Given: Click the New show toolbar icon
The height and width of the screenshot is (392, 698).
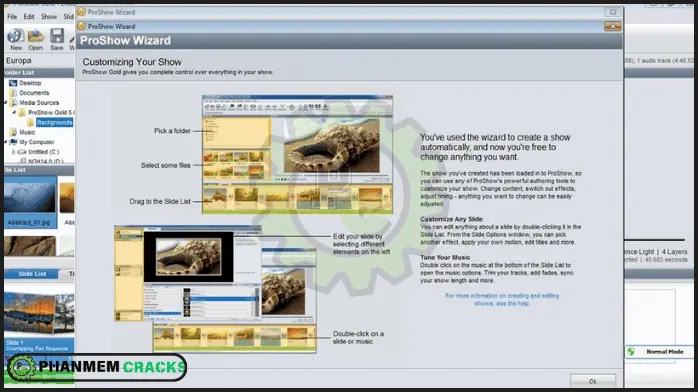Looking at the screenshot, I should pyautogui.click(x=16, y=36).
